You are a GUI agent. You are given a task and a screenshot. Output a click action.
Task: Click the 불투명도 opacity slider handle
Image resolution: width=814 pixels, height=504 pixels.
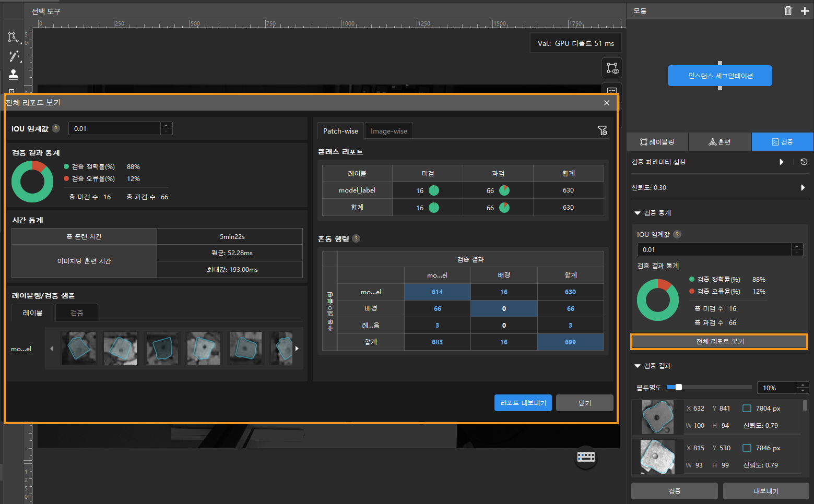point(678,387)
